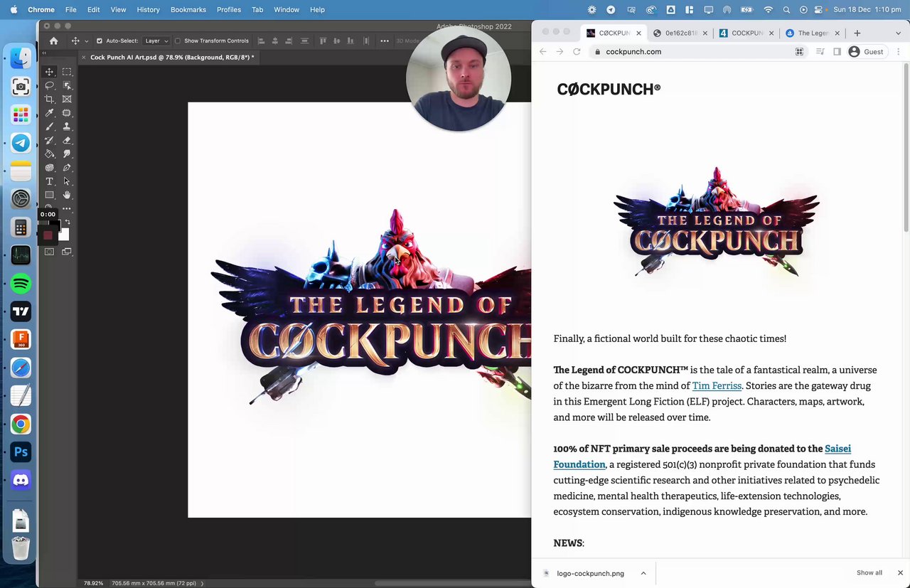
Task: Open the Edit Toolbar three-dots menu
Action: click(x=67, y=208)
